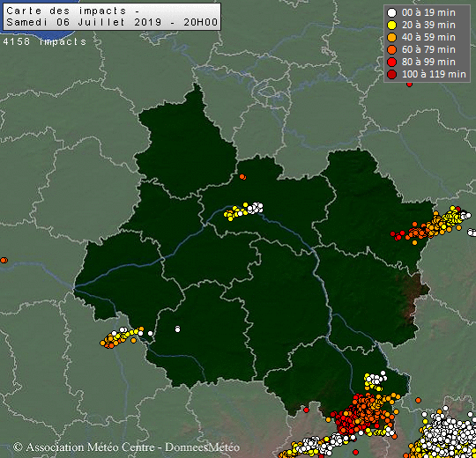Open the Association Météo Centre copyright text
476x458 pixels.
pyautogui.click(x=126, y=447)
